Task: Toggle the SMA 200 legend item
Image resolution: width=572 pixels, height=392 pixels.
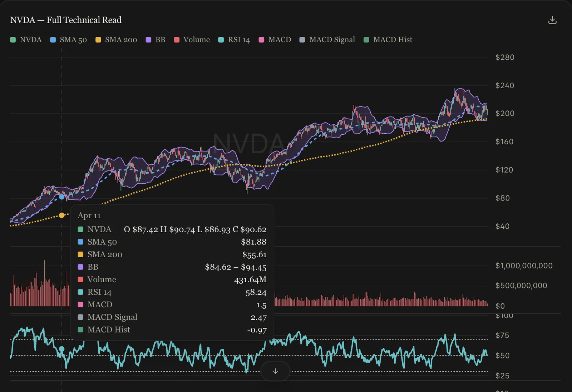Action: [116, 40]
